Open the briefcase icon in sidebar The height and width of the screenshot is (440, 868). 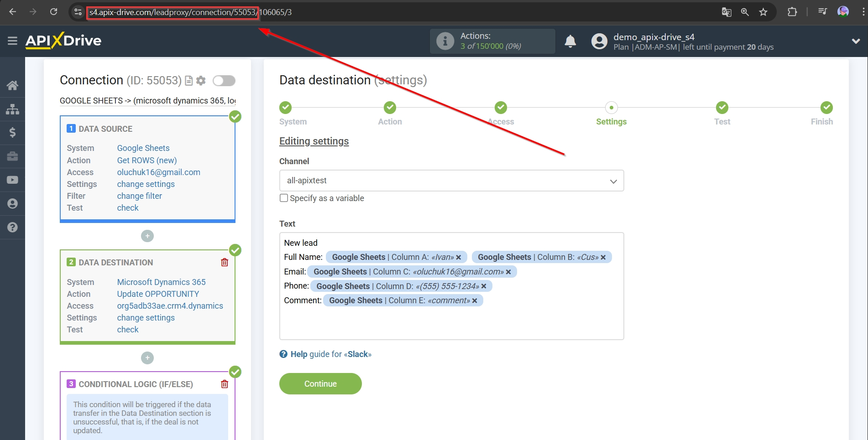[x=12, y=156]
